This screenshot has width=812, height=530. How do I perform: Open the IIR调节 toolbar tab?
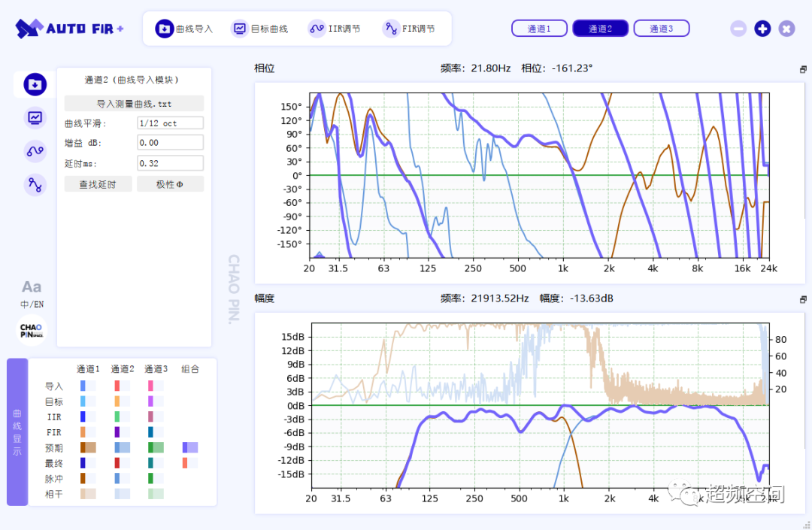[334, 29]
